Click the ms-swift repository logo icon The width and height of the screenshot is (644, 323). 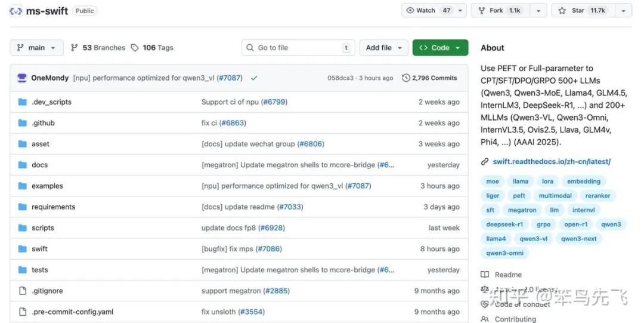[x=16, y=11]
